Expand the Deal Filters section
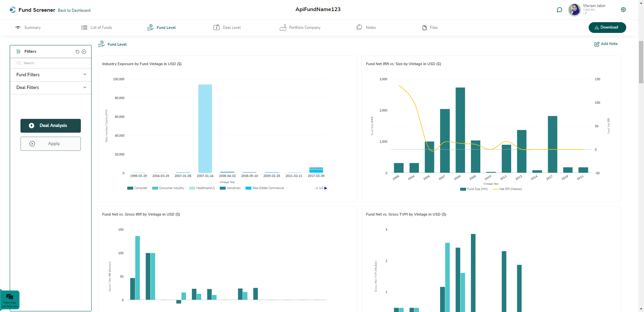 (x=51, y=88)
